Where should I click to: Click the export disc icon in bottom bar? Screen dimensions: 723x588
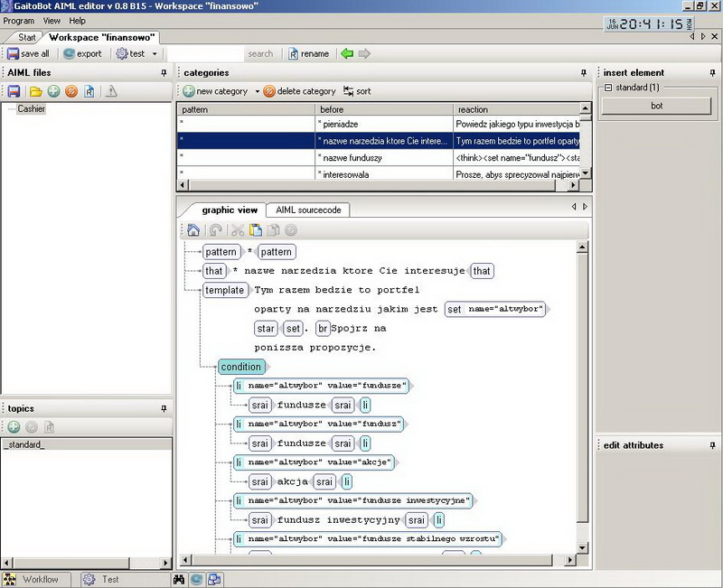[196, 579]
